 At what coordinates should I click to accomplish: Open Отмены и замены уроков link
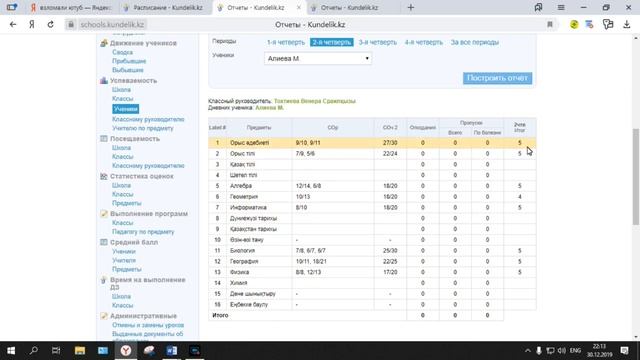[x=148, y=325]
